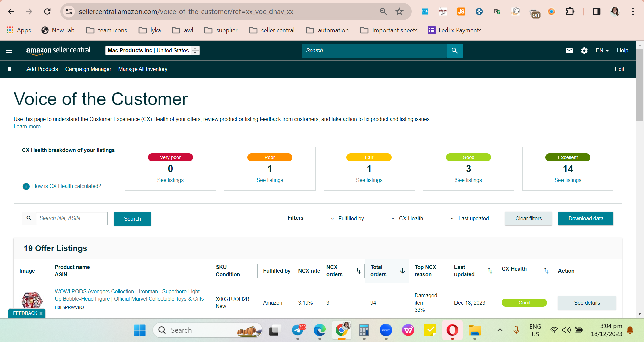This screenshot has width=644, height=342.
Task: Click the Edit button in the nav bar
Action: [619, 69]
